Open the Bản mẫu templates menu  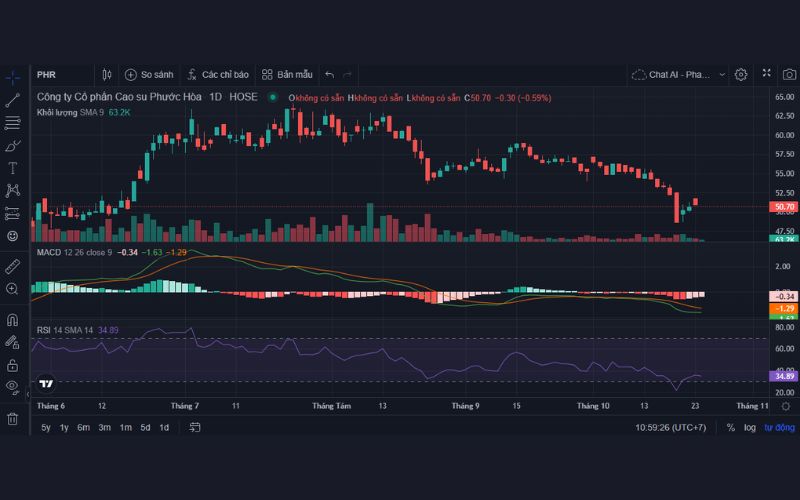(x=287, y=74)
